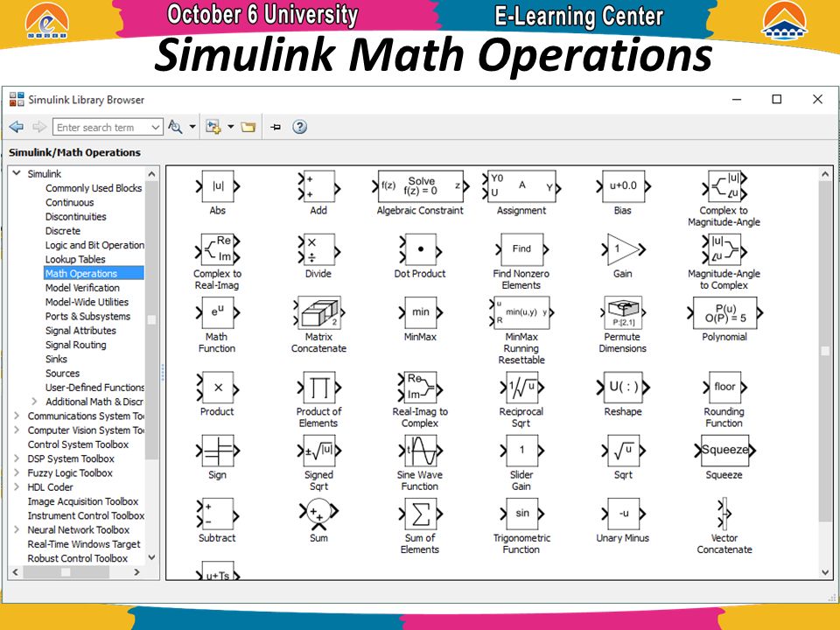
Task: Select Real-Imag to Complex block
Action: click(x=421, y=388)
